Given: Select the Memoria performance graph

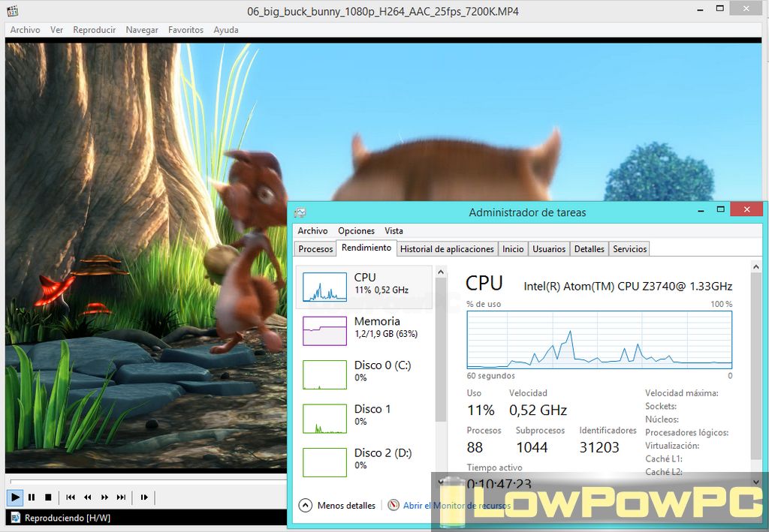Looking at the screenshot, I should coord(364,328).
